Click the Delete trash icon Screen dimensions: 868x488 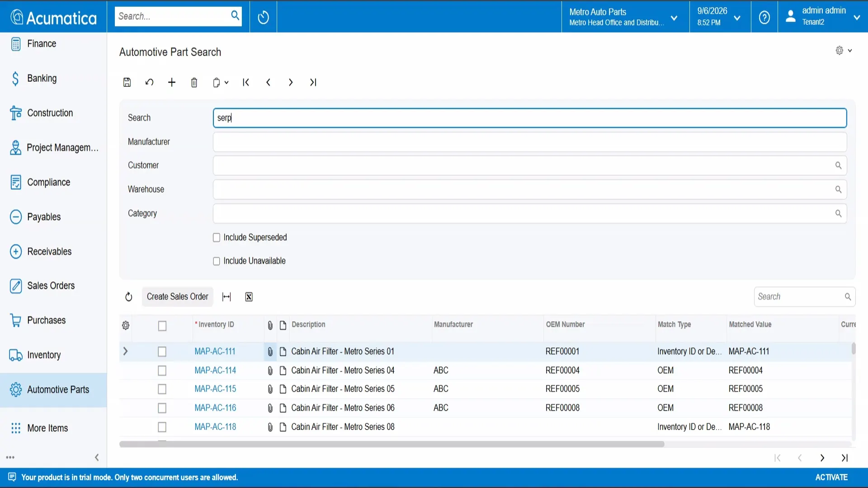(194, 82)
